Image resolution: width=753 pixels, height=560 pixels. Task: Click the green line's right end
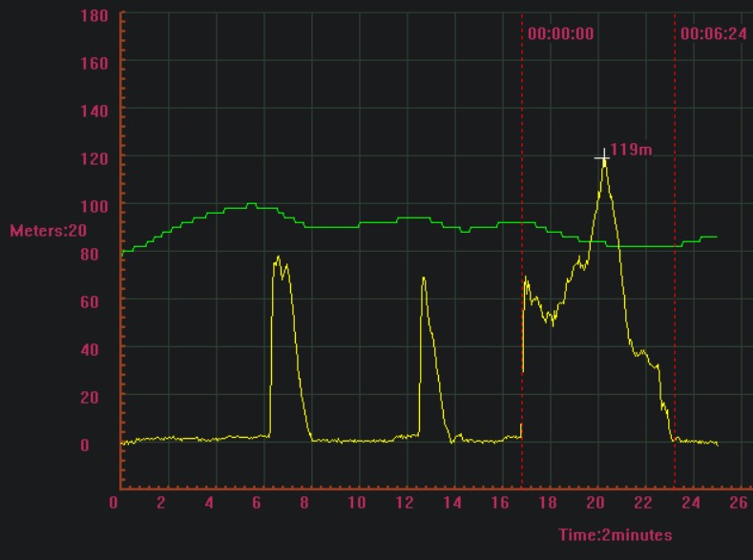[716, 237]
